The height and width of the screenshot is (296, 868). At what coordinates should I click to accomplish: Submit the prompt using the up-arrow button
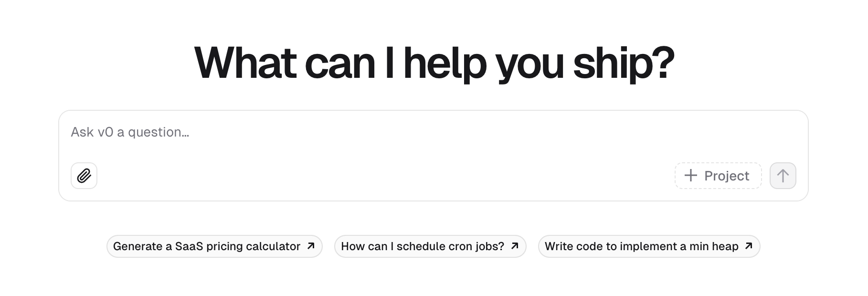point(783,176)
